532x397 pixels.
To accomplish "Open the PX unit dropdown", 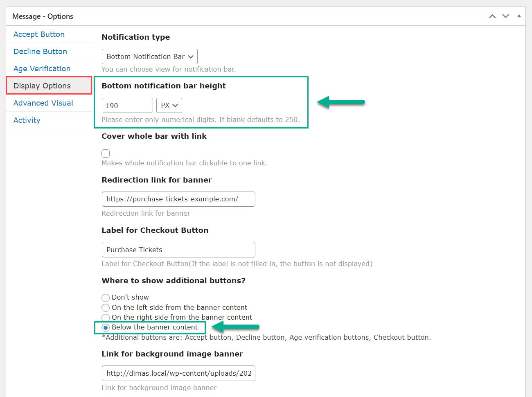I will coord(169,106).
